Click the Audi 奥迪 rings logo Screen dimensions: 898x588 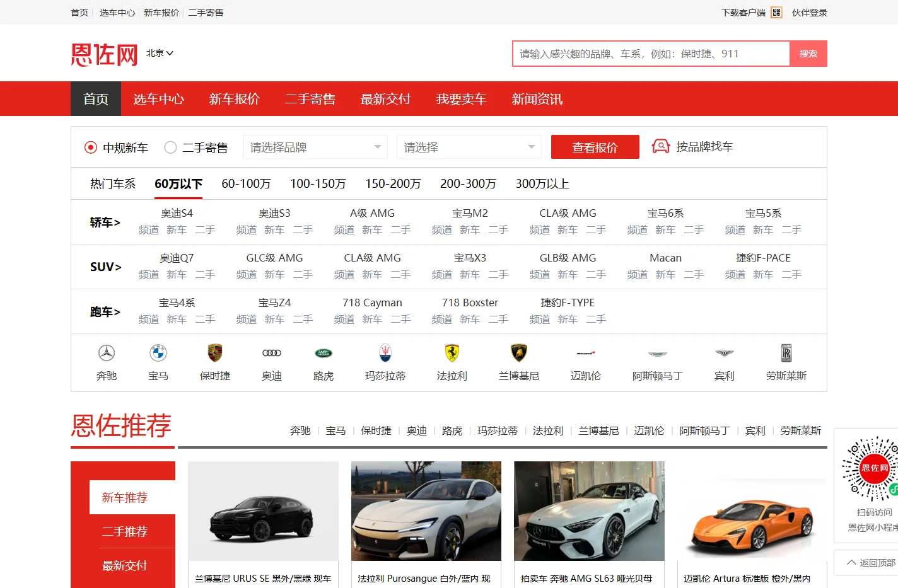[272, 353]
